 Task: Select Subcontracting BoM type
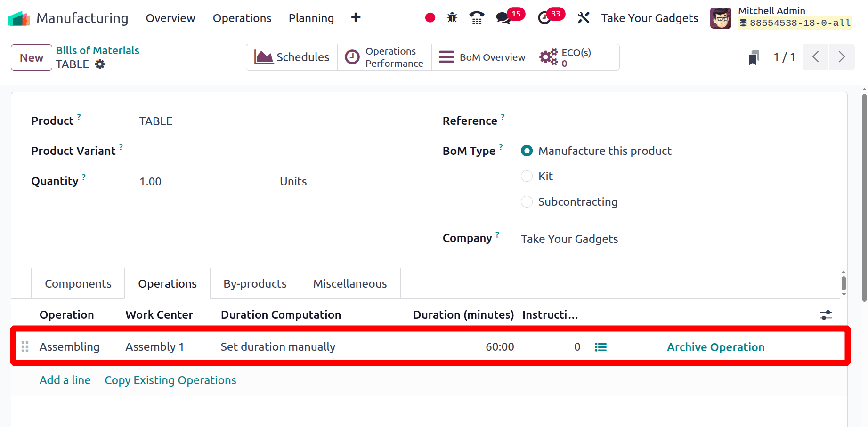527,201
